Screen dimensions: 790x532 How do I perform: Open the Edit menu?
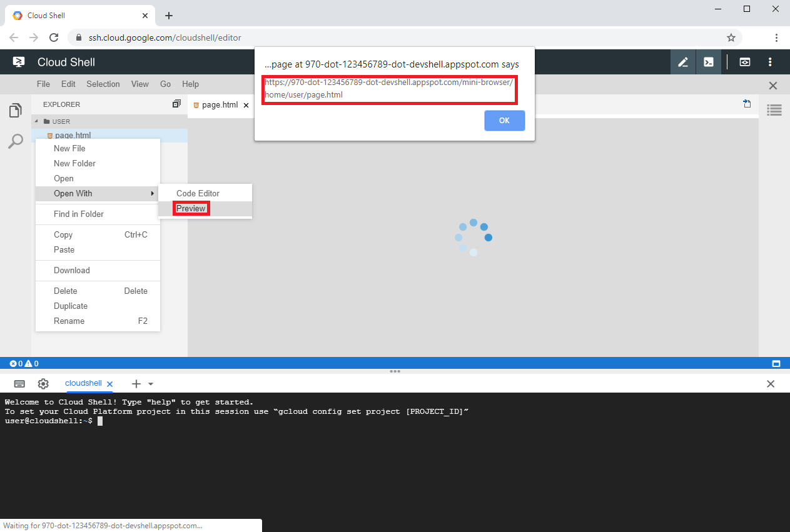tap(68, 84)
